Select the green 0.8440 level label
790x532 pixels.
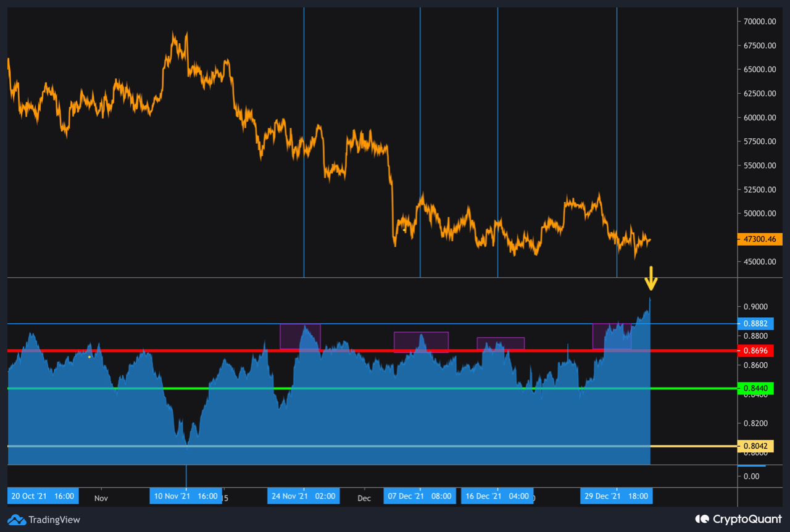pyautogui.click(x=755, y=388)
